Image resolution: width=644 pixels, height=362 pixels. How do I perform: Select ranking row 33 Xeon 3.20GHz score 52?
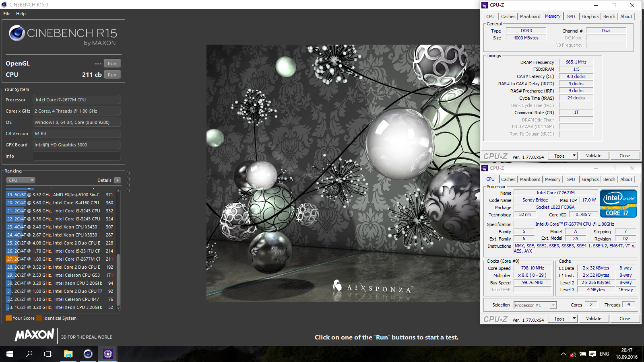point(60,307)
